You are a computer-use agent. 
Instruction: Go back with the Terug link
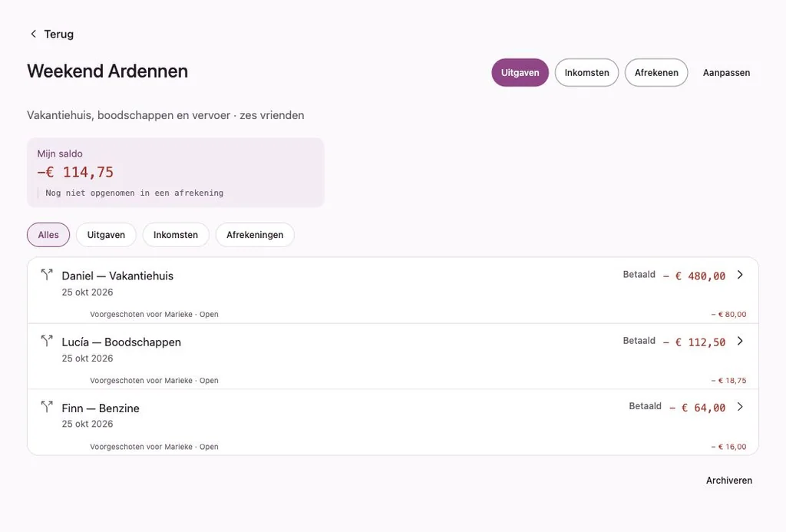click(x=58, y=34)
